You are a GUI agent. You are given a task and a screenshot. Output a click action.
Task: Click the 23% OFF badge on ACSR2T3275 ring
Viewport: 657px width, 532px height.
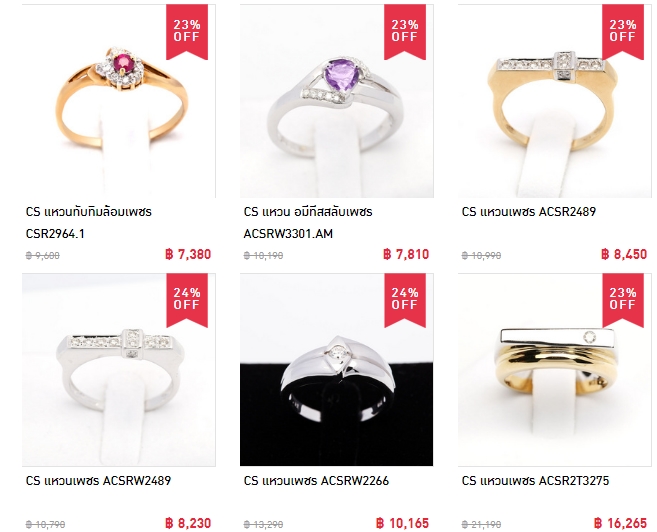click(623, 300)
